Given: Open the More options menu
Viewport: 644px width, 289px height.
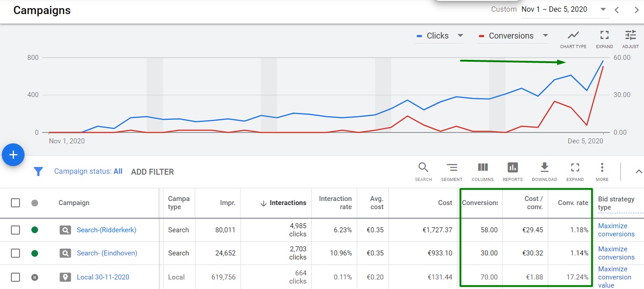Looking at the screenshot, I should coord(602,168).
